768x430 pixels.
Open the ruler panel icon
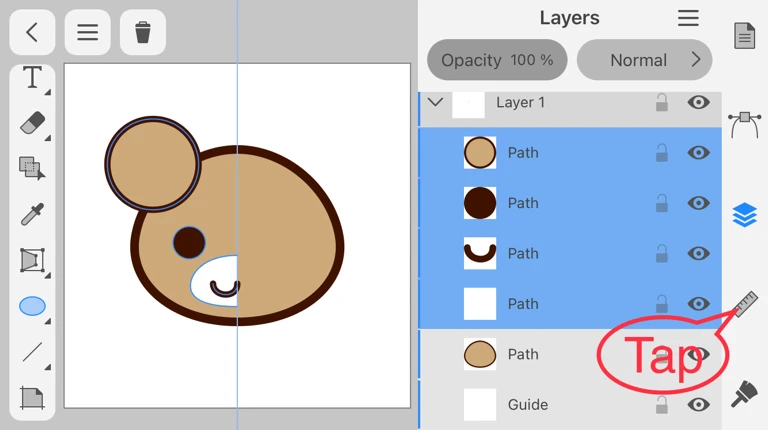(744, 305)
